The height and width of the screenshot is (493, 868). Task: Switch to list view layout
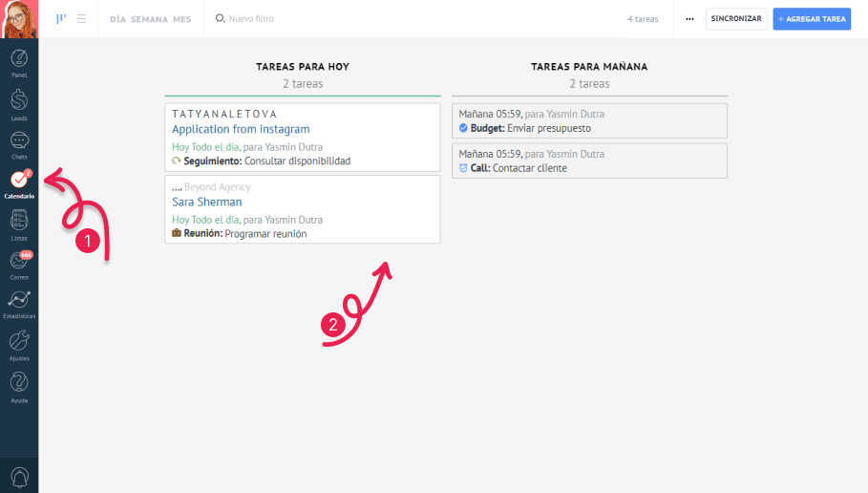point(81,18)
